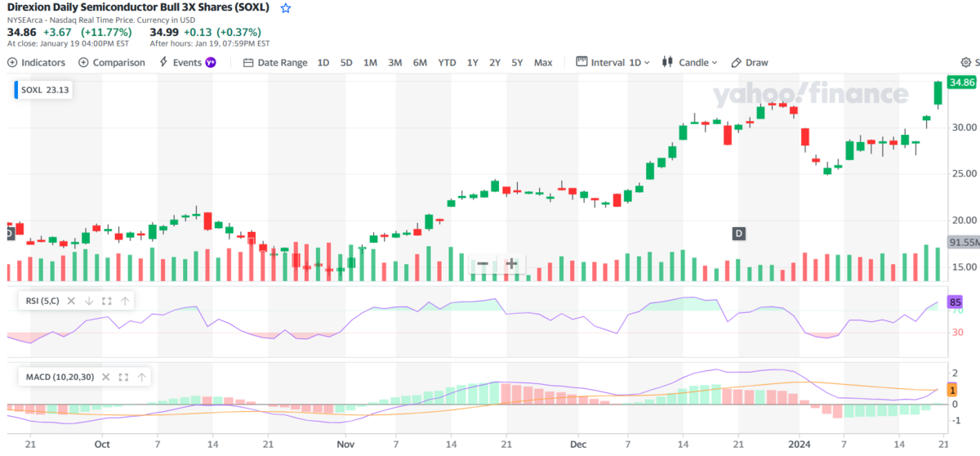
Task: Select the 1Y time range
Action: pyautogui.click(x=473, y=62)
